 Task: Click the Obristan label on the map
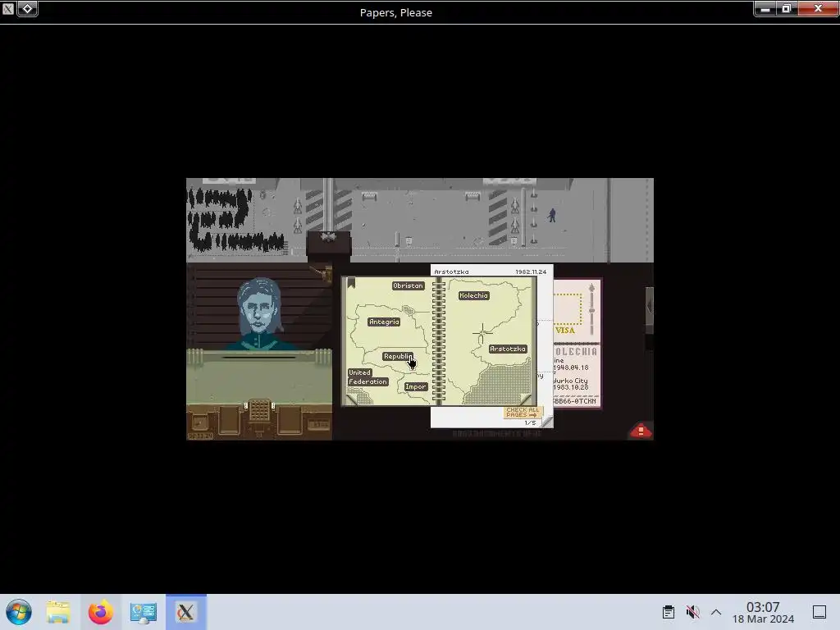pyautogui.click(x=409, y=285)
